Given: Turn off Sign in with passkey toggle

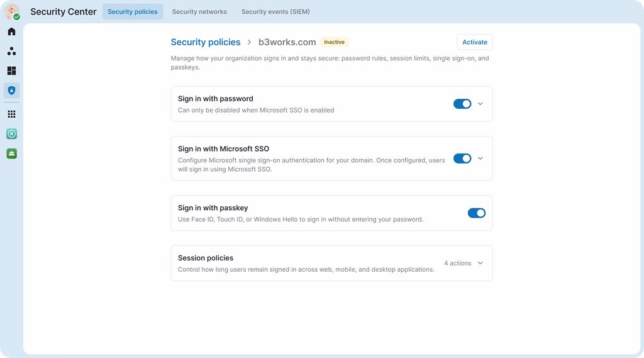Looking at the screenshot, I should 477,213.
